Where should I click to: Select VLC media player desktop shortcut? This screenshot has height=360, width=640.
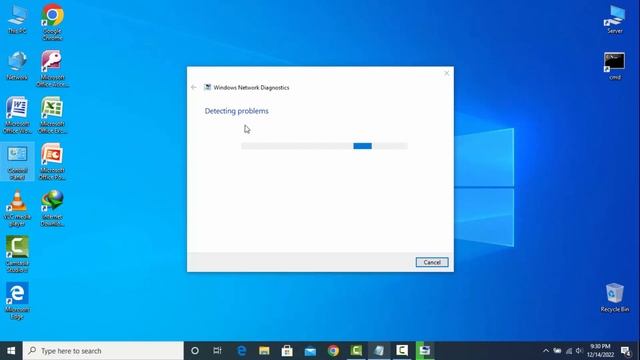(17, 208)
